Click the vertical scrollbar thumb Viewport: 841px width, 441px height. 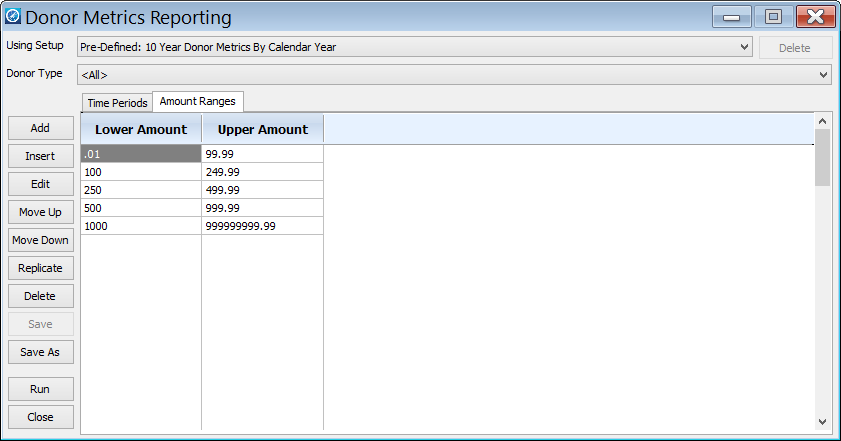tap(822, 158)
